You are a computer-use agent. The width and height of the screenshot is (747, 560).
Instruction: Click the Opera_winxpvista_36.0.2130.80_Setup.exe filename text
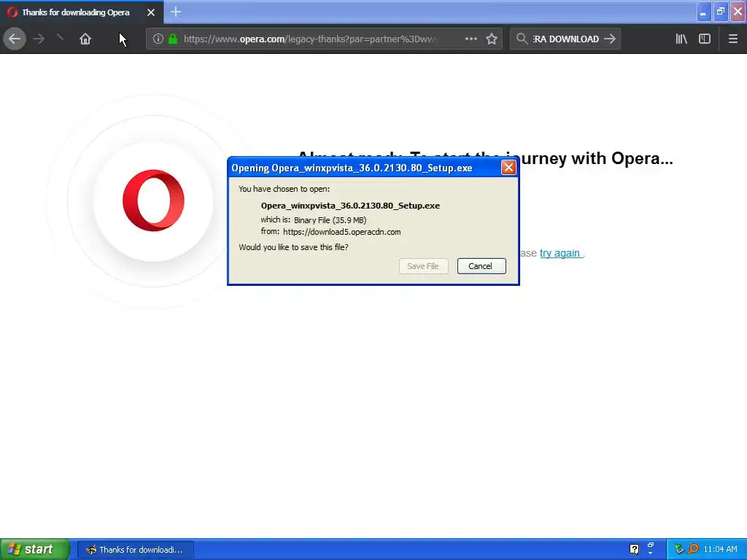point(350,206)
